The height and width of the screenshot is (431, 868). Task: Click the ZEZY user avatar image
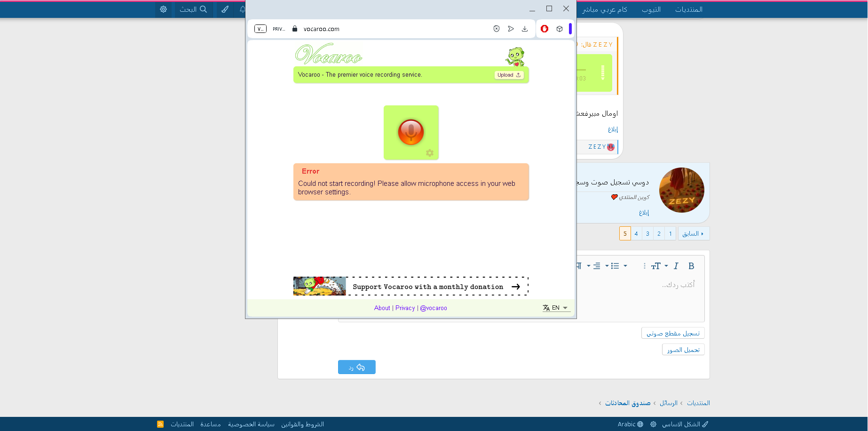pyautogui.click(x=682, y=190)
